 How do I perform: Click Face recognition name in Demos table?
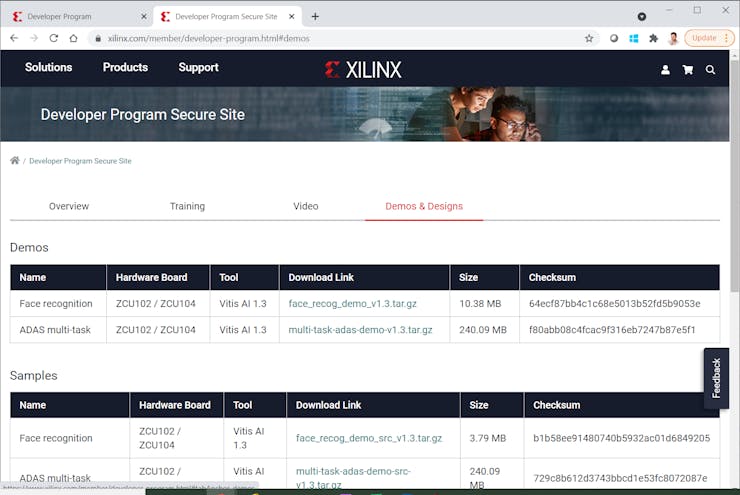click(x=56, y=303)
